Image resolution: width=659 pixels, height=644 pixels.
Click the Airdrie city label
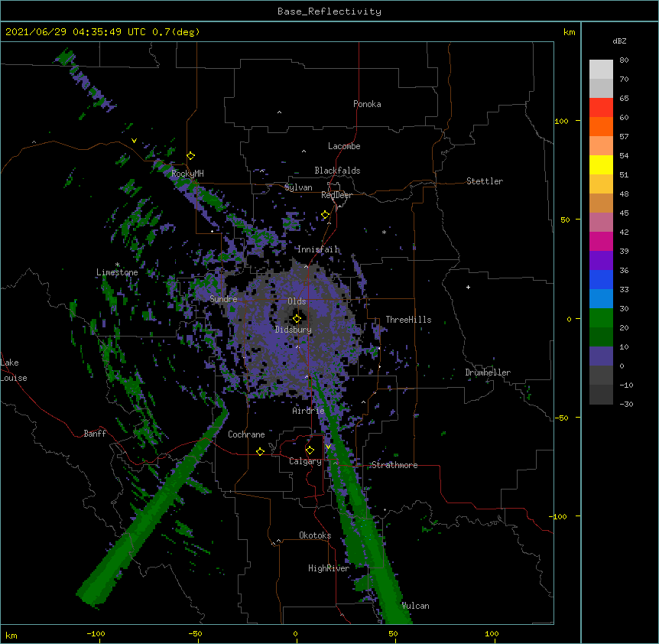click(x=309, y=411)
